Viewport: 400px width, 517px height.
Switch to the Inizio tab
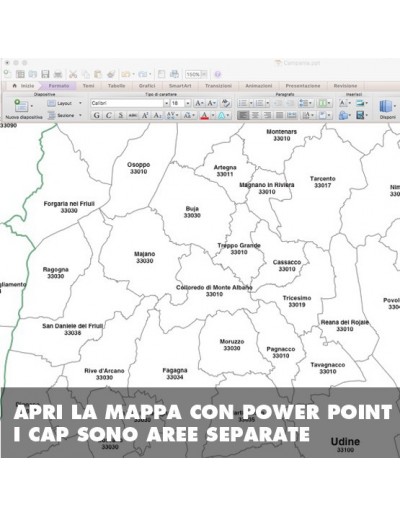(24, 86)
